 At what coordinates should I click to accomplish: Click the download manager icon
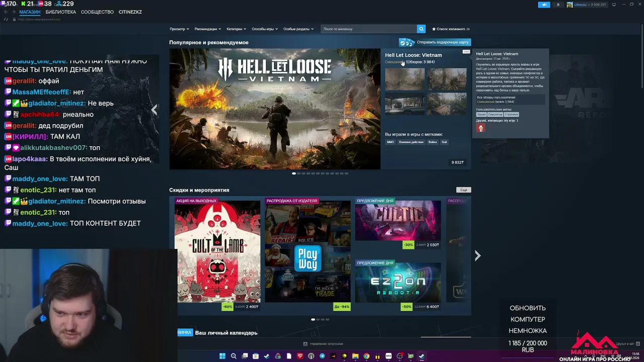click(x=305, y=344)
